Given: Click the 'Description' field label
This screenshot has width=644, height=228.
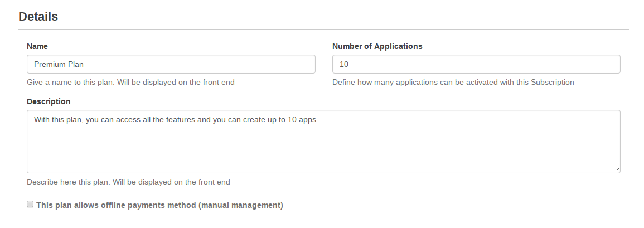Looking at the screenshot, I should click(49, 101).
